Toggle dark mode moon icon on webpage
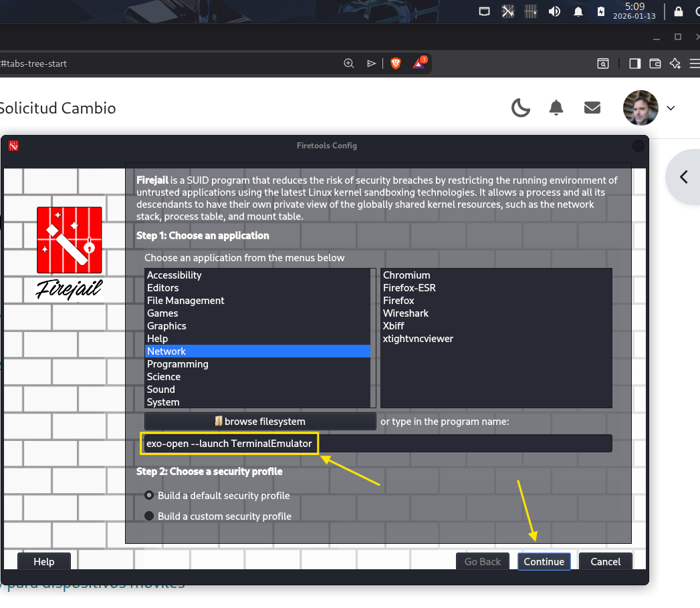Viewport: 700px width, 608px height. (521, 108)
